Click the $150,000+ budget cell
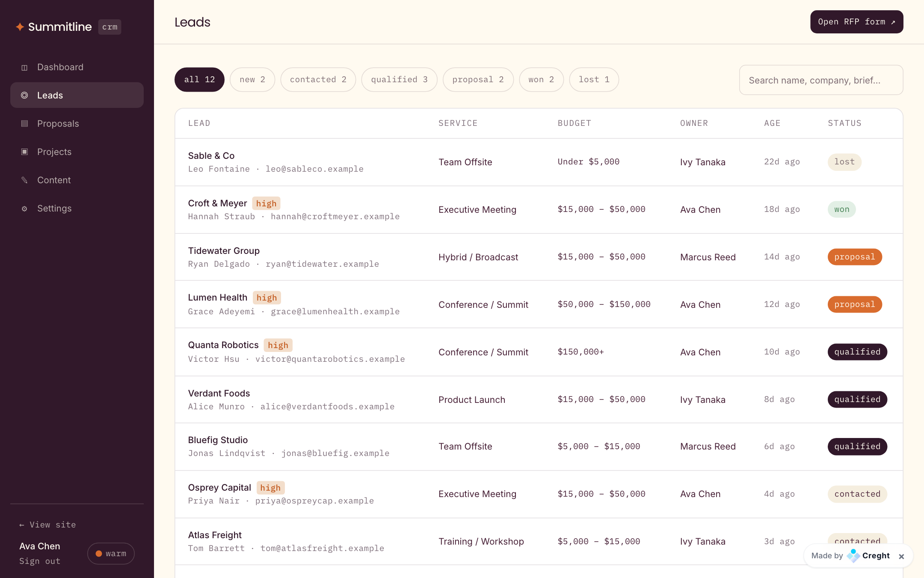The height and width of the screenshot is (578, 924). [580, 352]
